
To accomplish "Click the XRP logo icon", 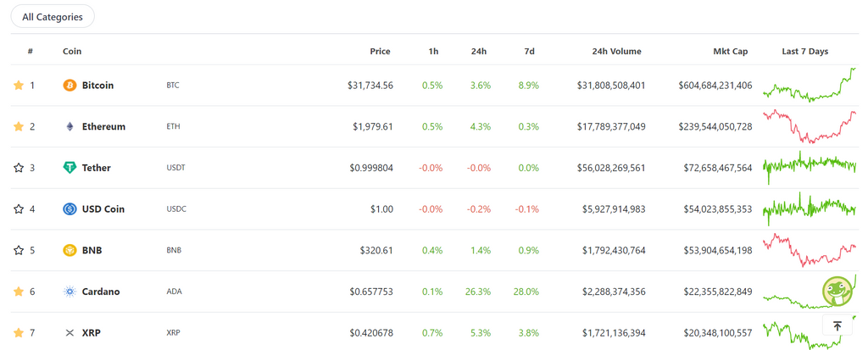I will [x=70, y=333].
